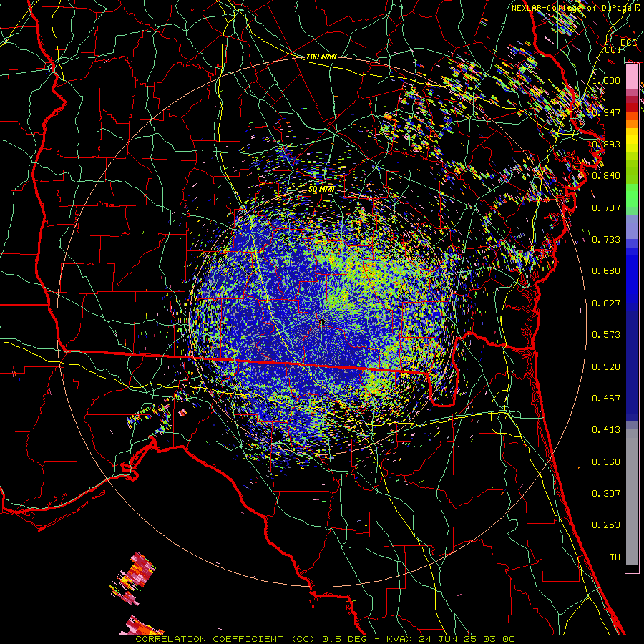
Task: Click the 50 NMI range ring label
Action: click(321, 189)
